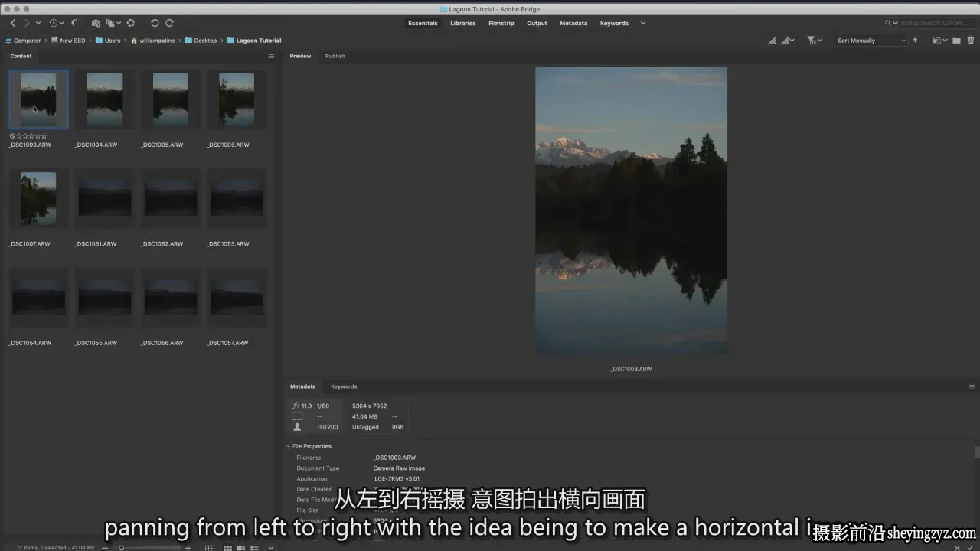Go to the Computer breadcrumb
Screen dimensions: 980x551
pyautogui.click(x=23, y=41)
